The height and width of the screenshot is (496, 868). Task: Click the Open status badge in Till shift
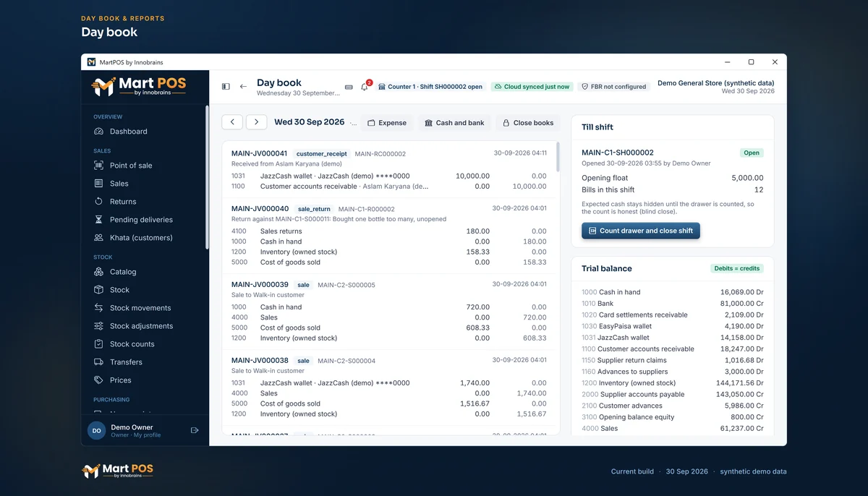pyautogui.click(x=752, y=153)
